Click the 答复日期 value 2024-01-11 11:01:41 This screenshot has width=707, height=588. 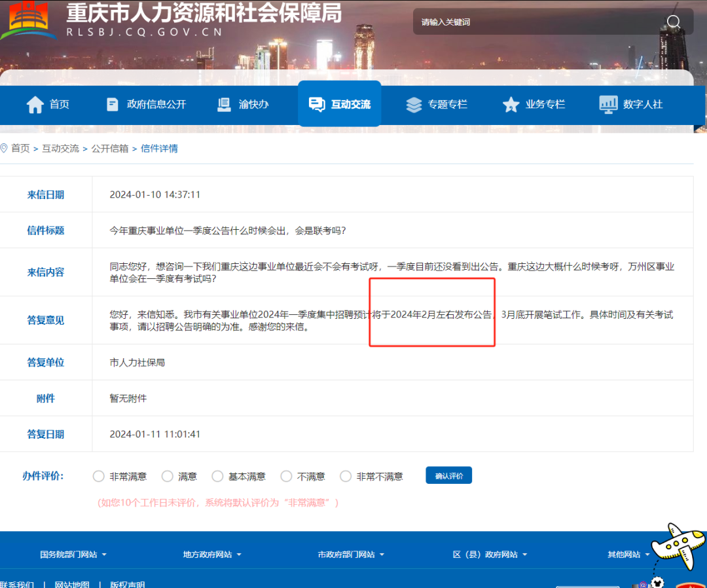pos(154,433)
